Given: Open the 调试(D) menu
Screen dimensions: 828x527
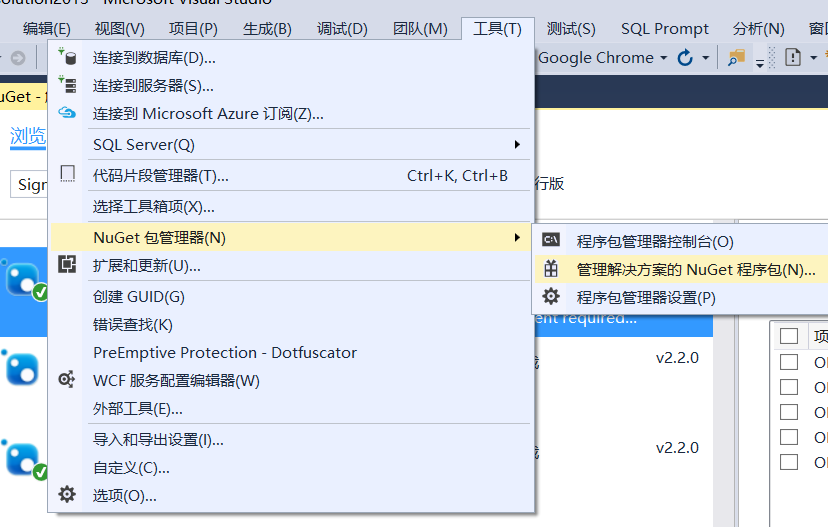Looking at the screenshot, I should point(342,29).
